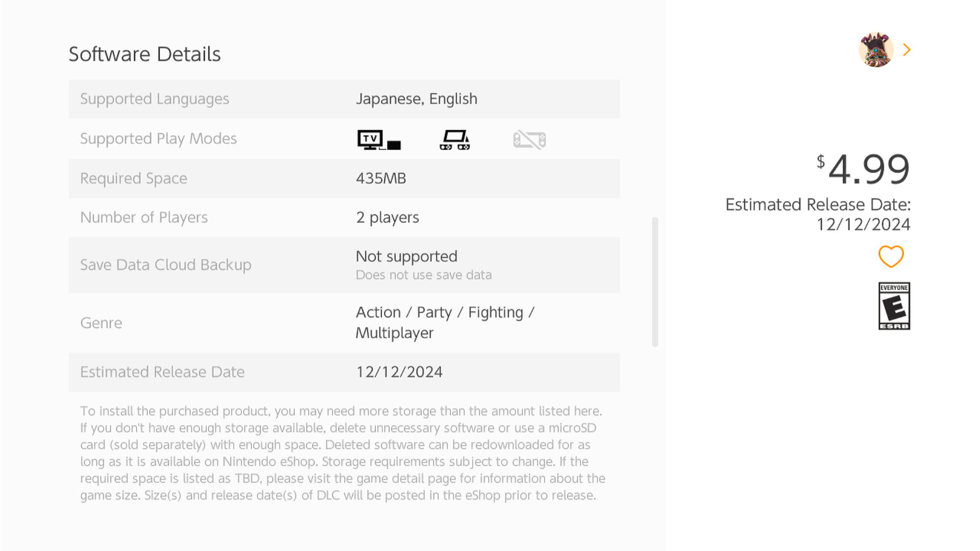Click the Not supported cloud backup text
Screen dimensions: 980x551
406,256
